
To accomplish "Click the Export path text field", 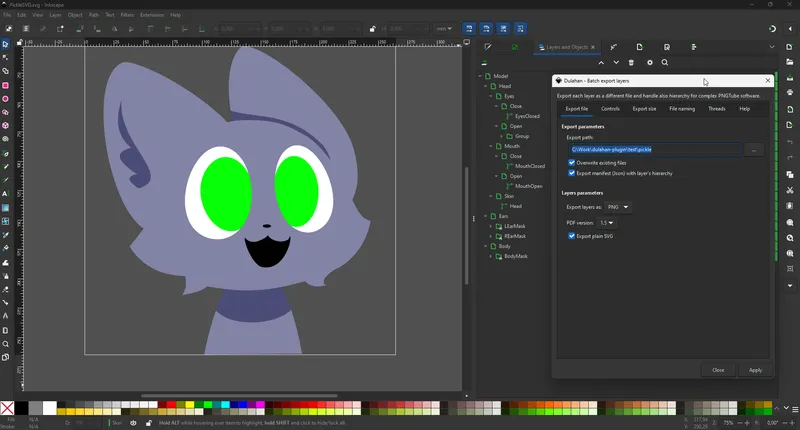I will coord(655,149).
